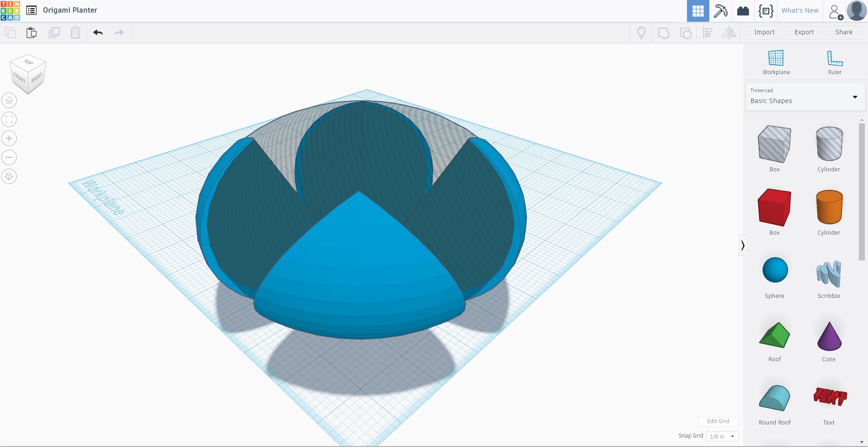Undo the last action
868x448 pixels.
click(98, 33)
